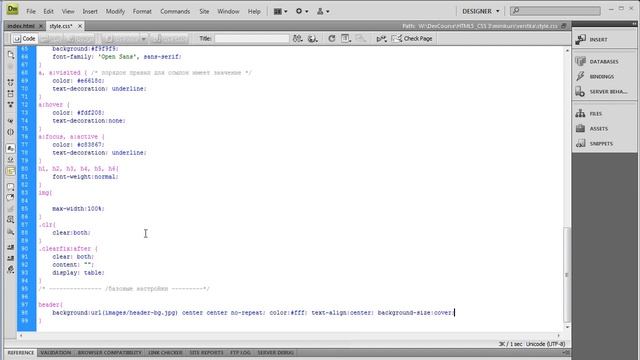Open the Format menu
Screen dimensions: 640x360
(x=142, y=11)
